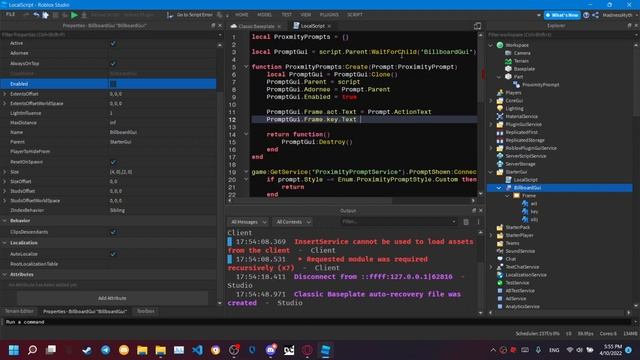The image size is (640, 360).
Task: Expand the ExtentsOffset property
Action: [x=5, y=94]
